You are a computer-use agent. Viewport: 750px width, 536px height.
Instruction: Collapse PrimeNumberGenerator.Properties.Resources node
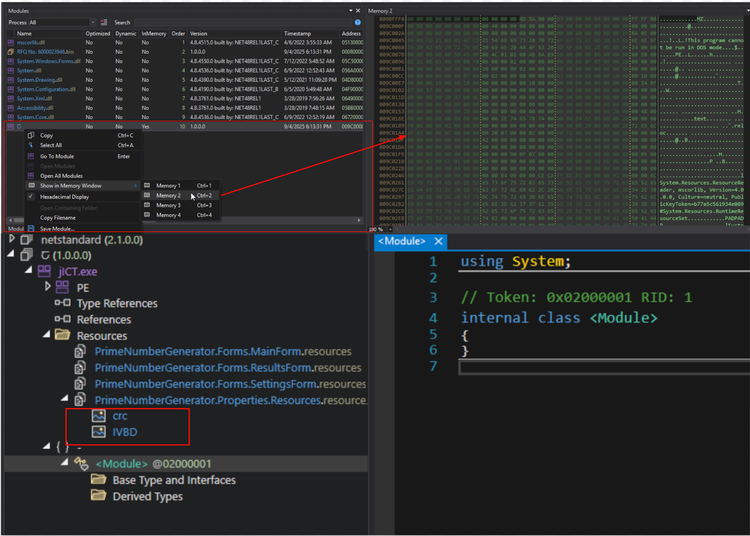(66, 399)
